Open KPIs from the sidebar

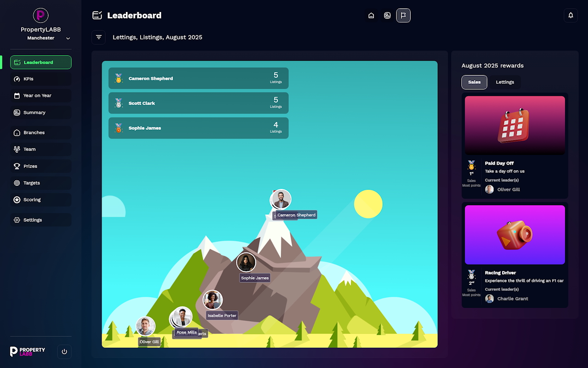41,79
